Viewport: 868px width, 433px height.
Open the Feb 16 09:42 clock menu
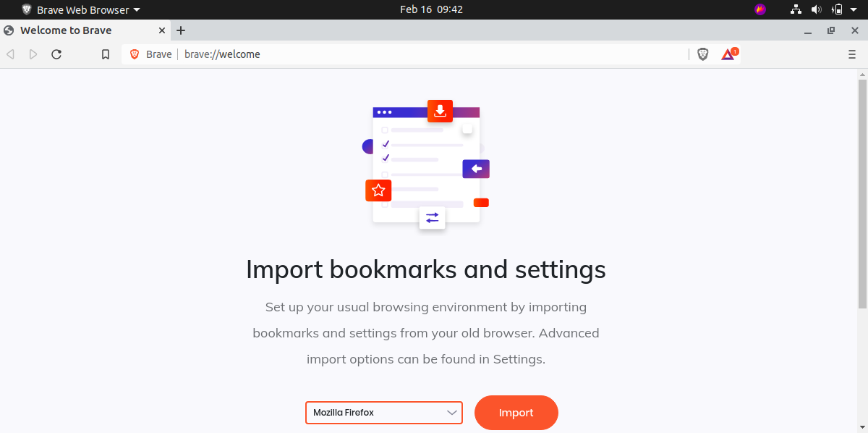click(x=431, y=9)
